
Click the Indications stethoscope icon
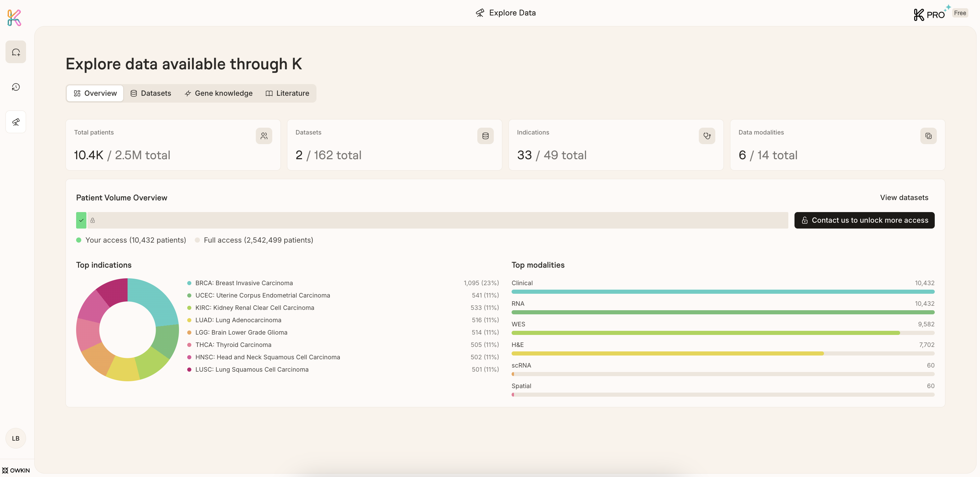(x=706, y=136)
